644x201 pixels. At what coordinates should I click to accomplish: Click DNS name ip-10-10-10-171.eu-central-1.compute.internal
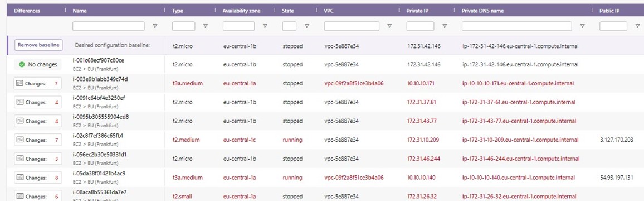pos(518,84)
